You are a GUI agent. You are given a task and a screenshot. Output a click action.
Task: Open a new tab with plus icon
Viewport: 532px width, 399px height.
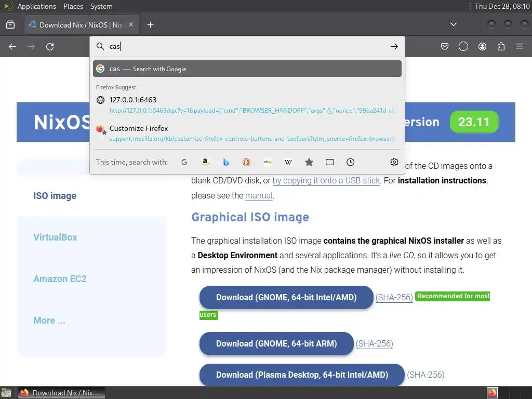click(x=150, y=25)
